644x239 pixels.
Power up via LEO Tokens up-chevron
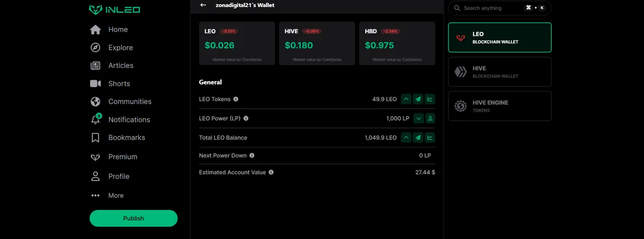click(x=406, y=99)
